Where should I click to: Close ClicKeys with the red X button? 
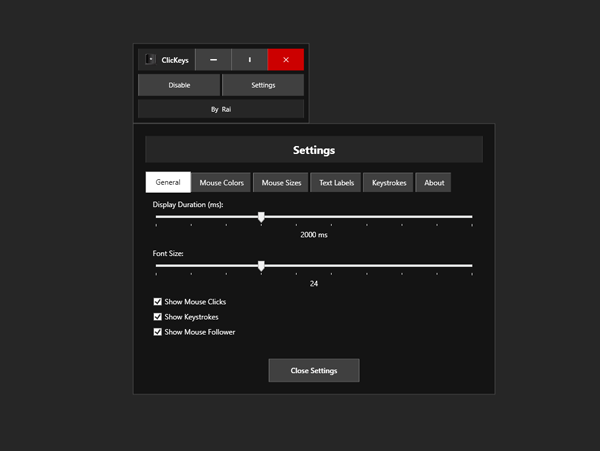(286, 60)
